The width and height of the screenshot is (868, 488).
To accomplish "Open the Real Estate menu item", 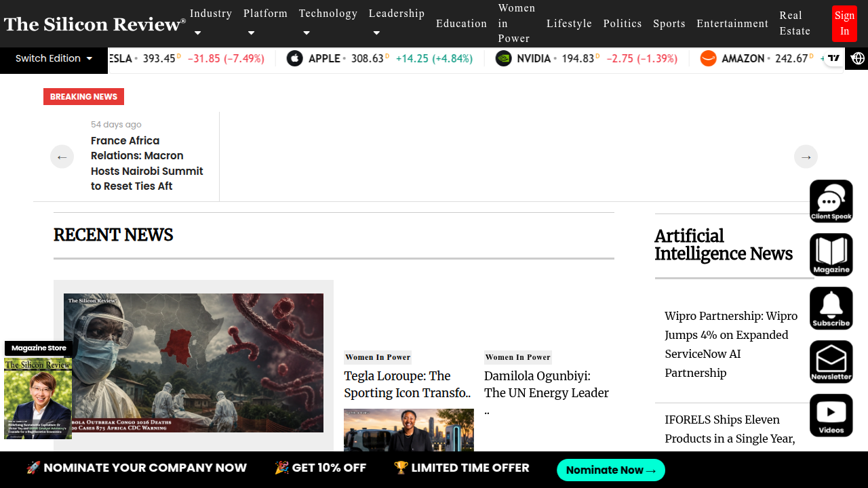I will (795, 23).
